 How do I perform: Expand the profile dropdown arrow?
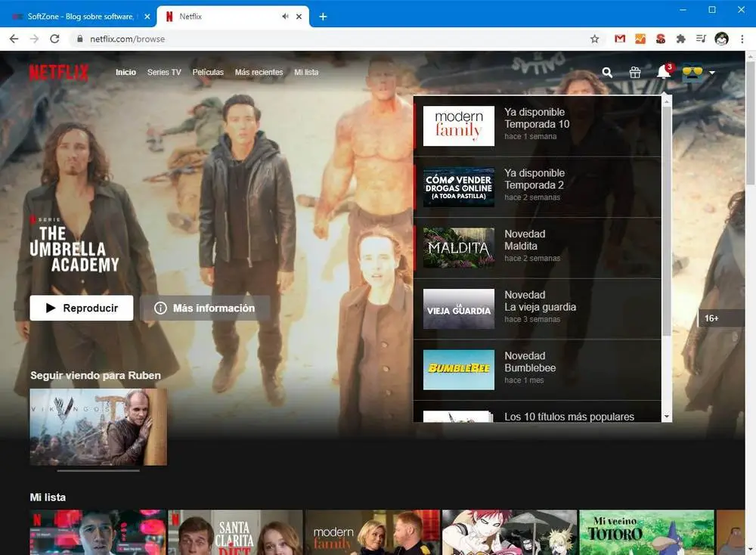click(x=711, y=73)
